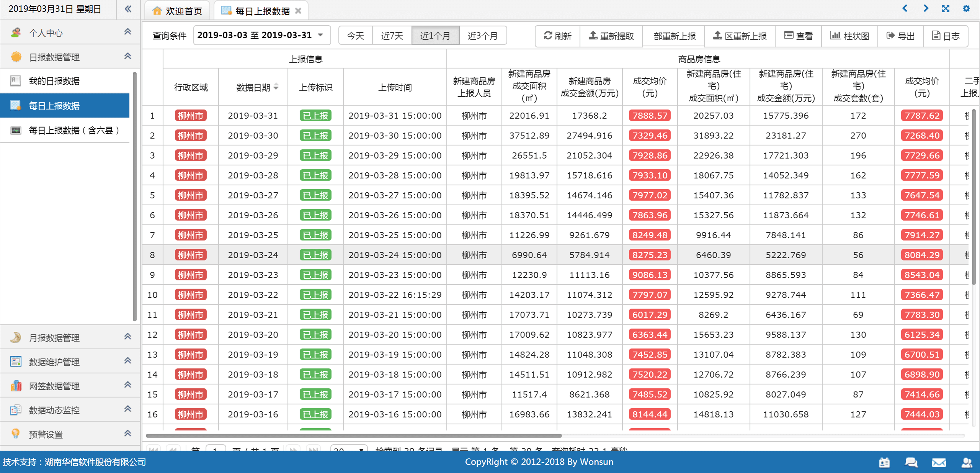Click the table vertical scrollbar

[974, 197]
